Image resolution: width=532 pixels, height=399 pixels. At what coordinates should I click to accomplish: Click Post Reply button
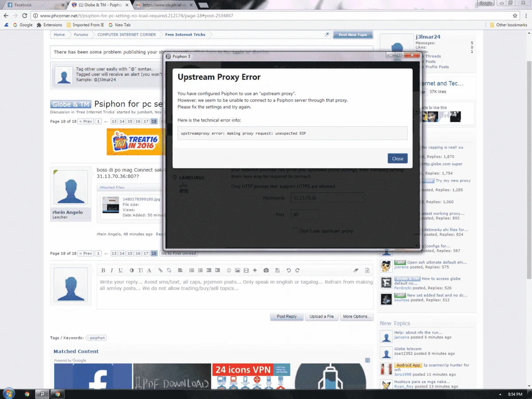(287, 317)
